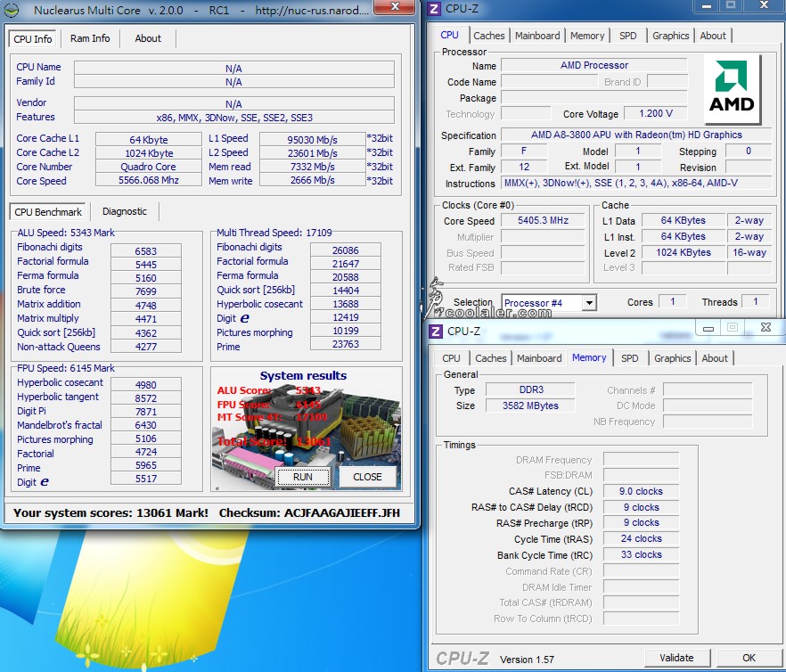Image resolution: width=786 pixels, height=672 pixels.
Task: Select the CPU Benchmark tab
Action: point(48,211)
